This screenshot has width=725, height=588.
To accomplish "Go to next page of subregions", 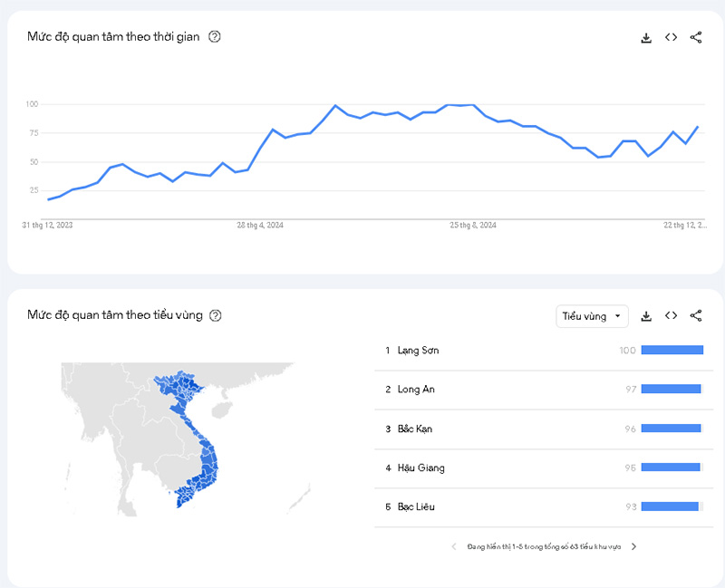I will 633,546.
